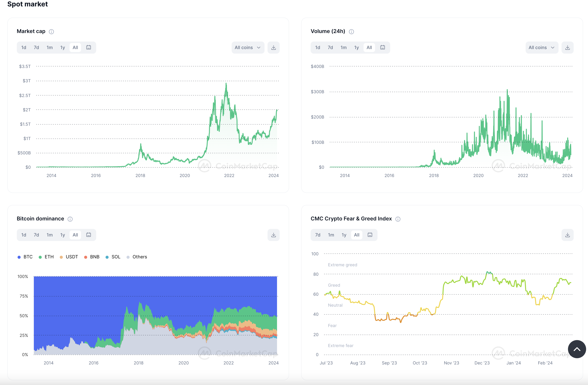This screenshot has width=588, height=385.
Task: Switch the Market cap chart to 1y range
Action: pyautogui.click(x=63, y=48)
